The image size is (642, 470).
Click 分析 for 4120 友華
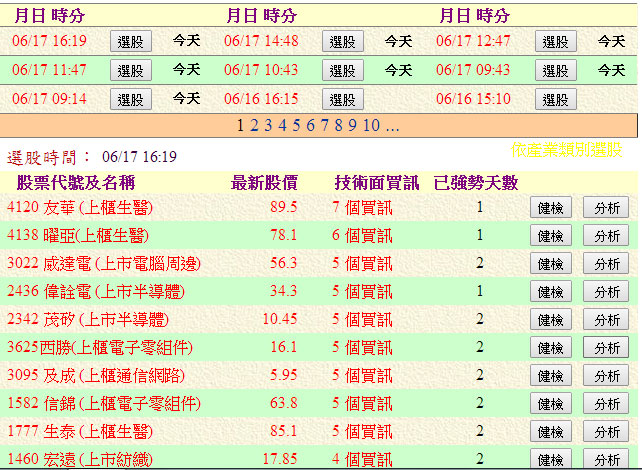[x=606, y=208]
